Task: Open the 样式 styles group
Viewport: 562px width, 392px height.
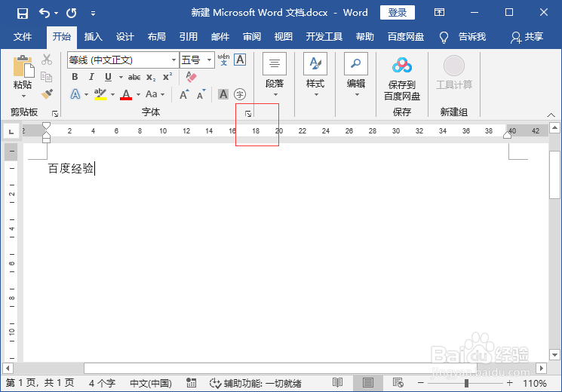Action: (315, 75)
